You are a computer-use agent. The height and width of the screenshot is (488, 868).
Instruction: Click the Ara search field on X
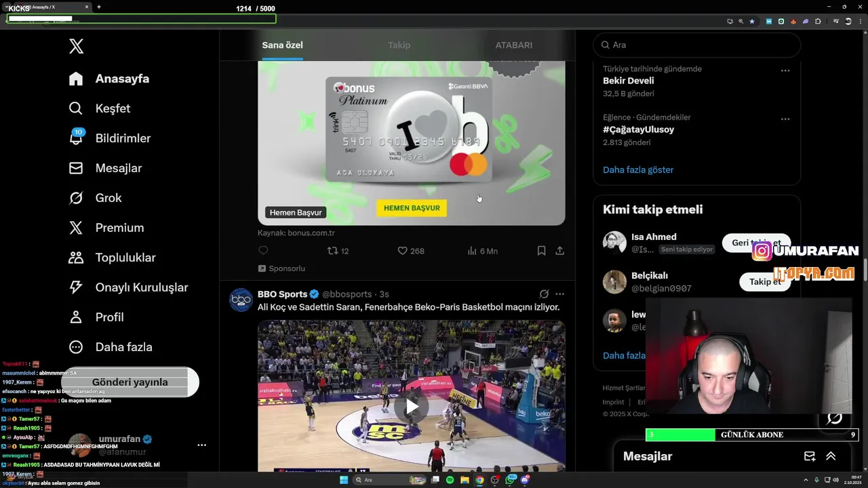(x=696, y=45)
